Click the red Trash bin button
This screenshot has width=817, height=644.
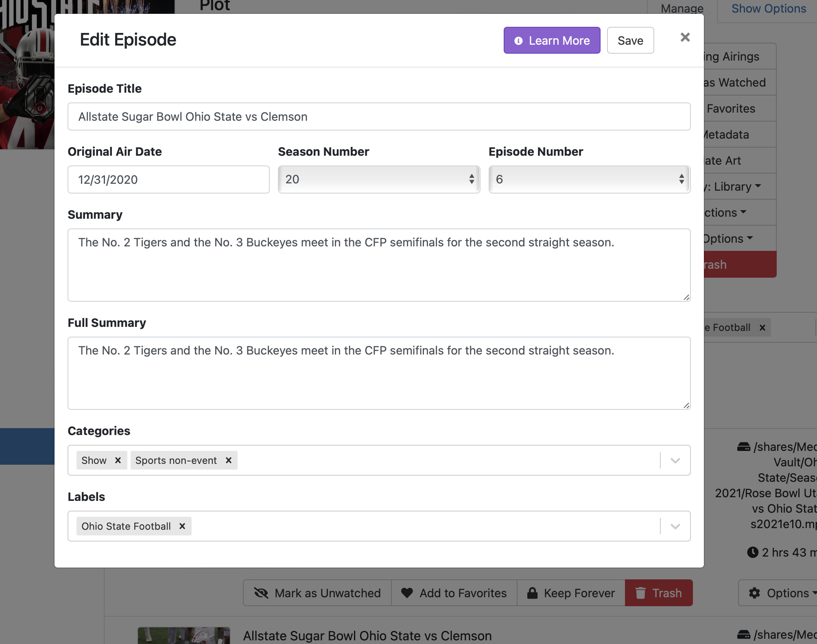point(658,593)
